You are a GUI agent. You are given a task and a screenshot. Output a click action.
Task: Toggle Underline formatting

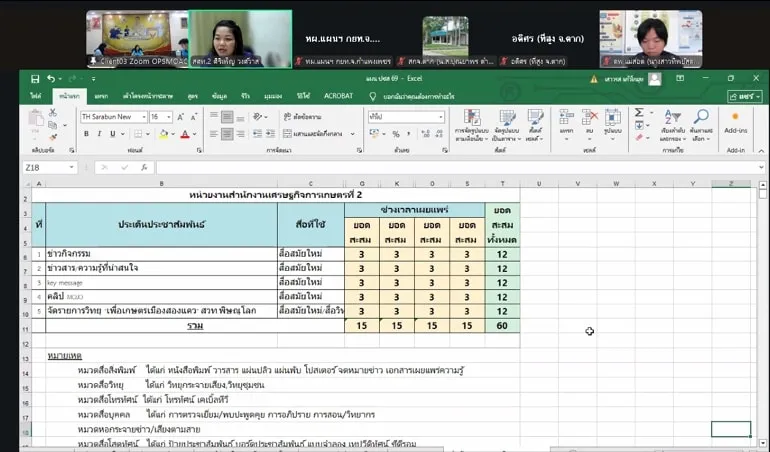pyautogui.click(x=111, y=134)
